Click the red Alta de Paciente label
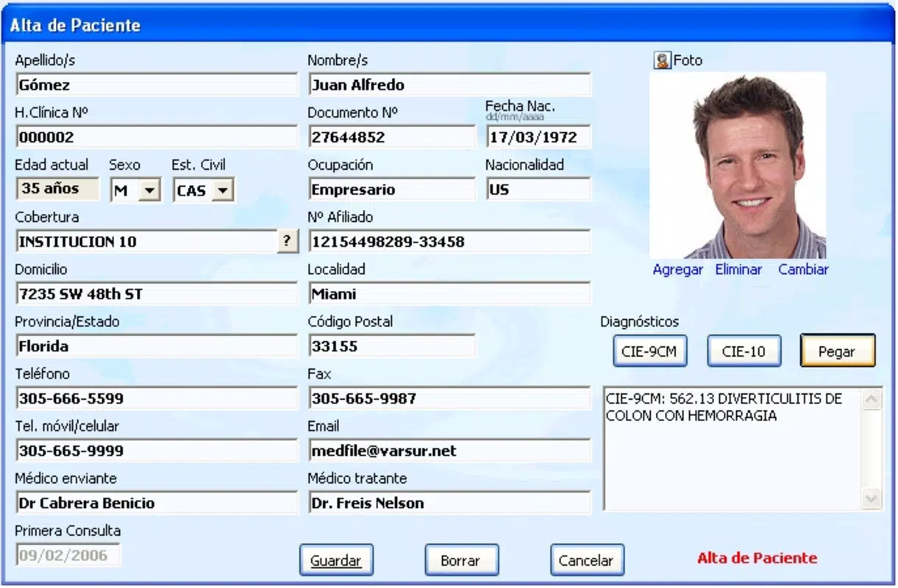The image size is (898, 588). 757,558
